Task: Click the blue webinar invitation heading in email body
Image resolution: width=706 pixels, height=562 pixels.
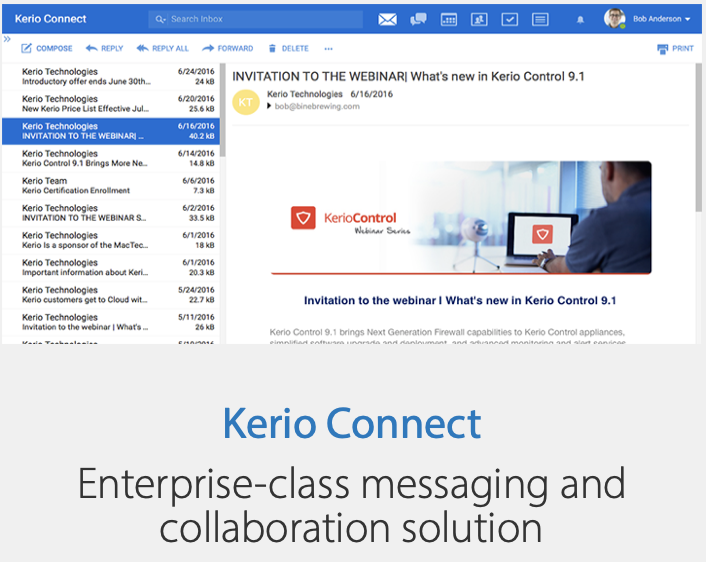Action: coord(460,300)
